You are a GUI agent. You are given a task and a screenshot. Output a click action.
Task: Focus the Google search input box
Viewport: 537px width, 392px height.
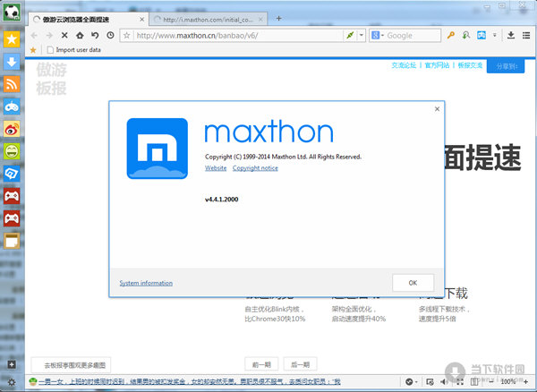413,35
